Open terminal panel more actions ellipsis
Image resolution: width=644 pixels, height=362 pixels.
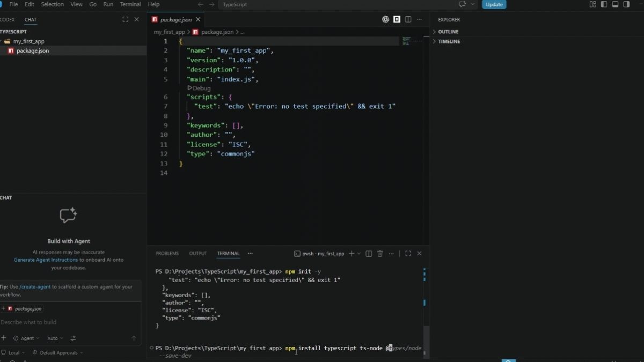click(x=391, y=254)
